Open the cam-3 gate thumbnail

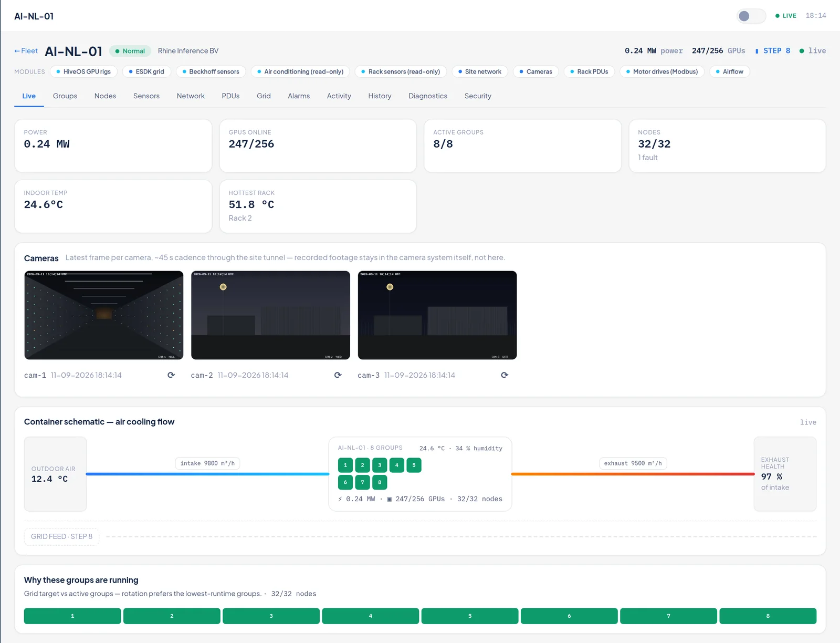coord(437,315)
